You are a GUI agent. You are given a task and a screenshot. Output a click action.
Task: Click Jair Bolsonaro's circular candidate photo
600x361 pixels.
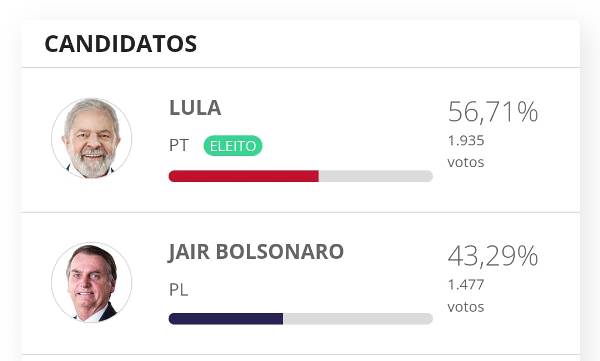(x=91, y=283)
